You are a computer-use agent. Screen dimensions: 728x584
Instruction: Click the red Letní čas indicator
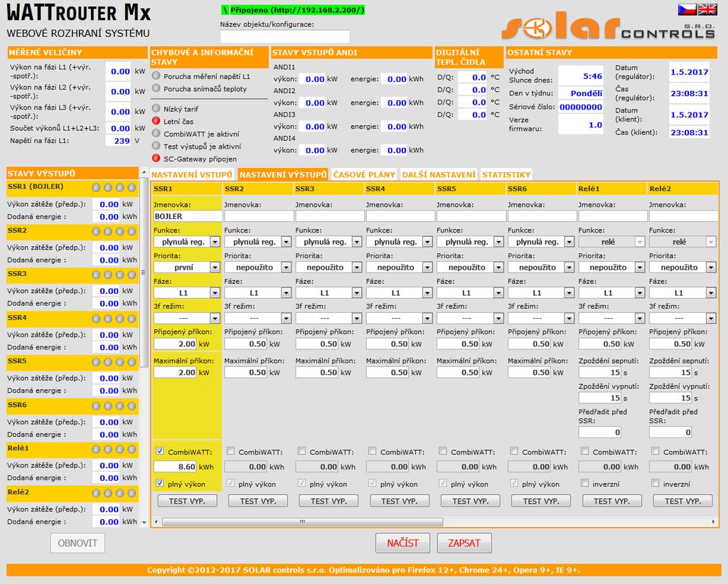156,121
